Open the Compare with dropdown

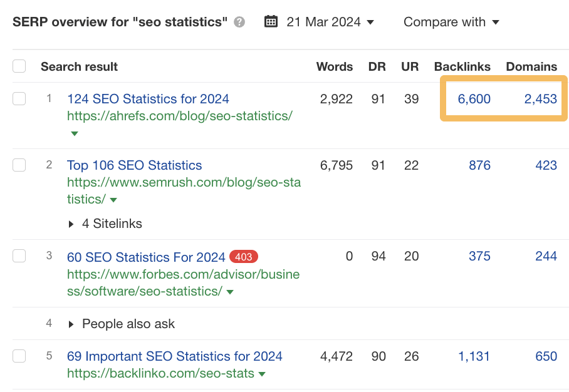click(451, 22)
